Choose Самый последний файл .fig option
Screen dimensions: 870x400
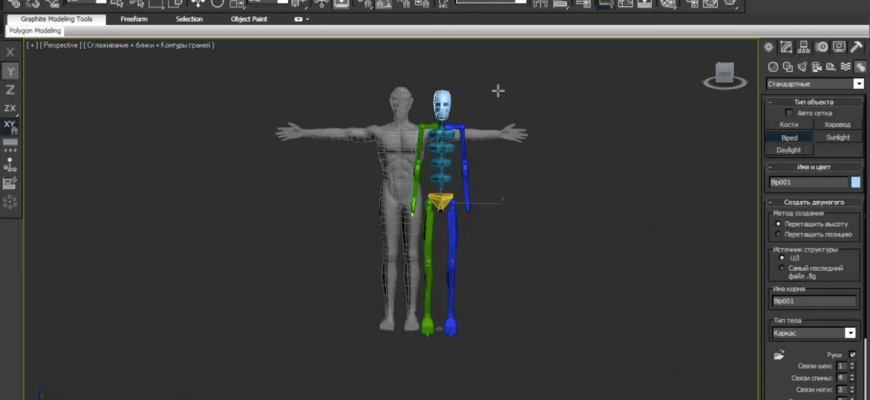click(781, 268)
